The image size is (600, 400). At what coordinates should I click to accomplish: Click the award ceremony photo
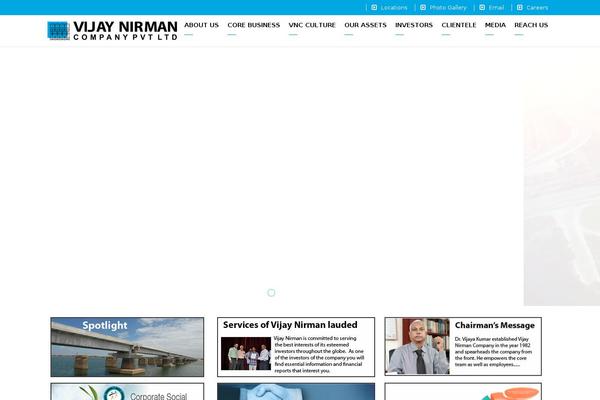click(x=246, y=353)
